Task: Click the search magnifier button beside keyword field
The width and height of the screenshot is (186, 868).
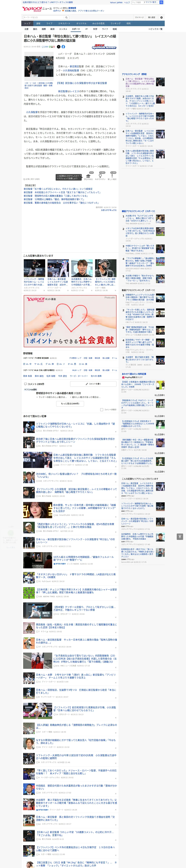Action: 66,18
